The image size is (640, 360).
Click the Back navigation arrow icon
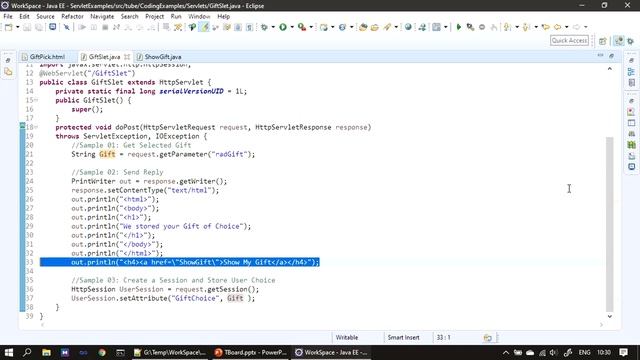point(558,27)
